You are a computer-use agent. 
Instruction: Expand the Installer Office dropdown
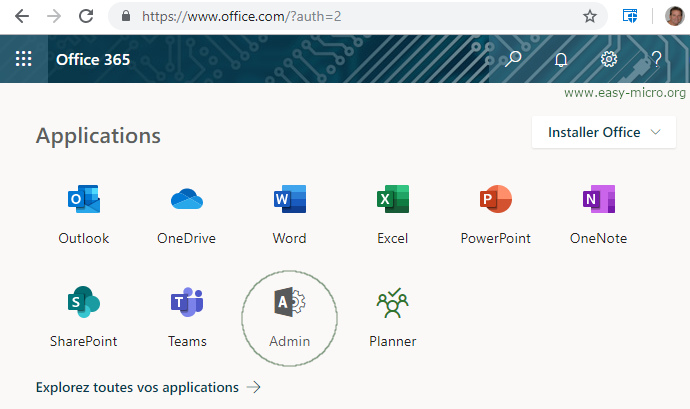point(604,132)
